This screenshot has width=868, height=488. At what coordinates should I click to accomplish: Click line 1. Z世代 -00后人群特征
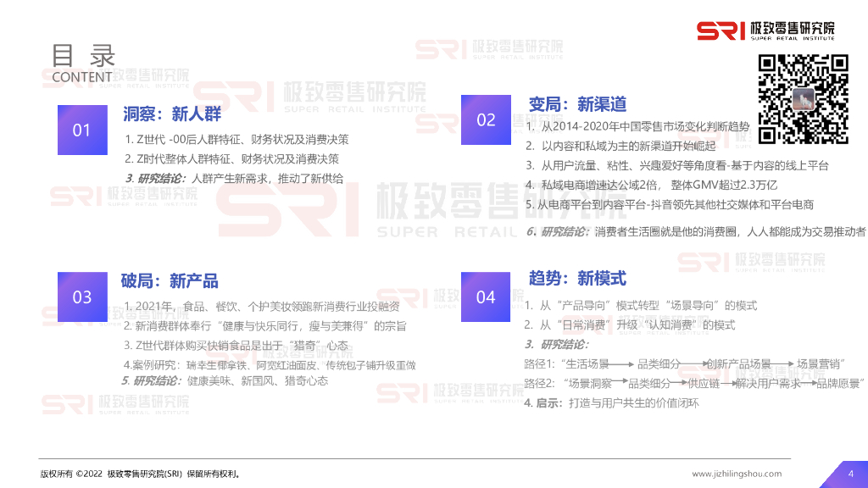click(x=237, y=140)
